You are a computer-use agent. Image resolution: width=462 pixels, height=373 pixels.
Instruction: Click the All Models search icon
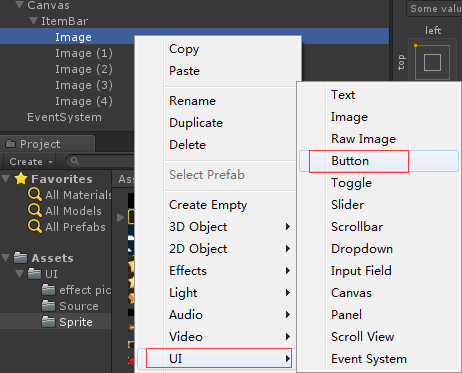[35, 210]
